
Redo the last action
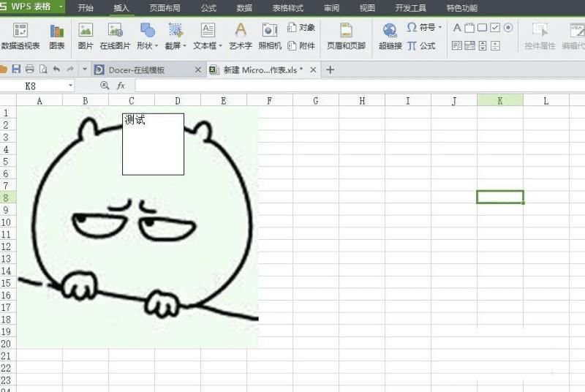(69, 69)
